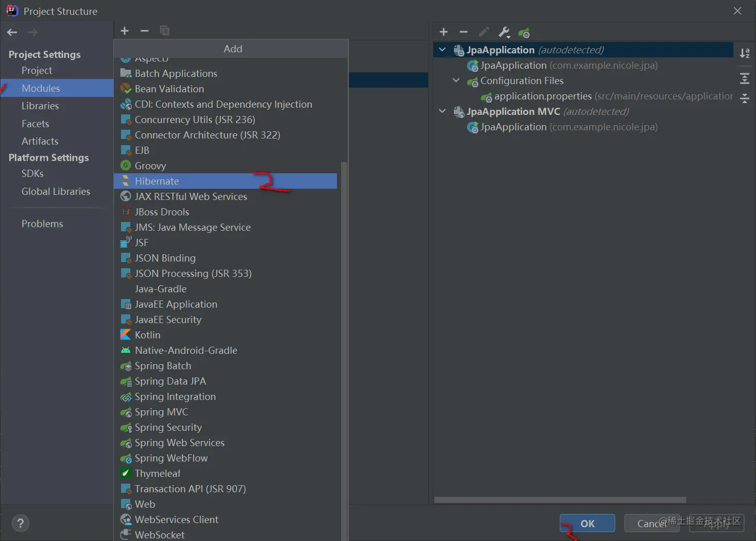Choose Spring MVC from the list
This screenshot has width=756, height=541.
pyautogui.click(x=225, y=412)
